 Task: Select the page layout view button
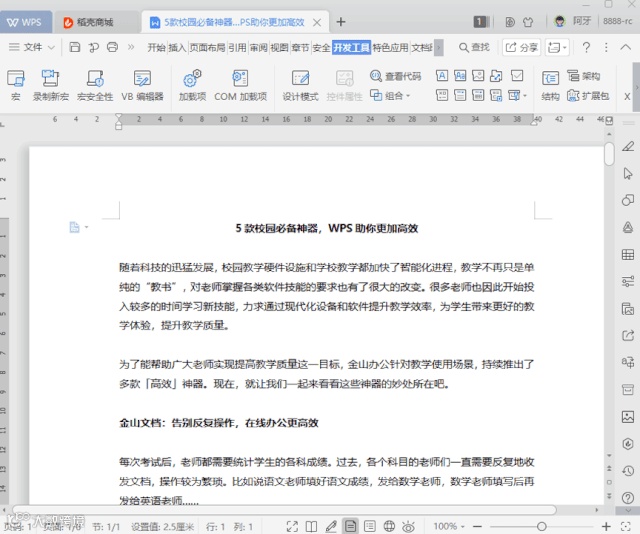coord(350,526)
